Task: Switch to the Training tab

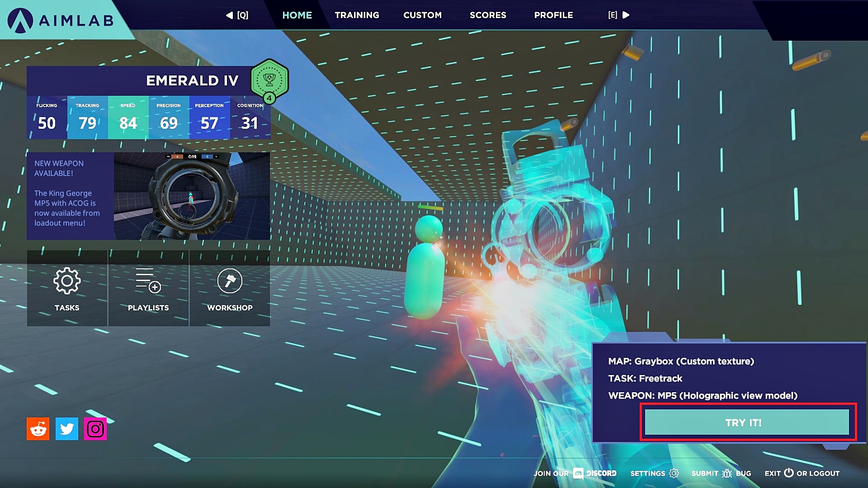Action: point(357,15)
